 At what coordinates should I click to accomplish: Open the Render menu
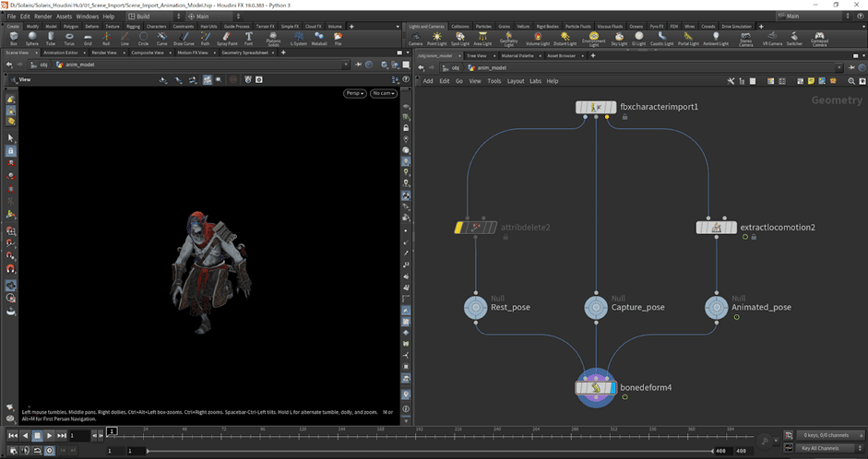43,17
